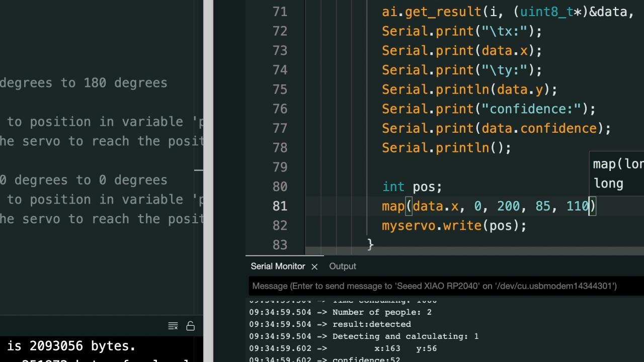
Task: Click line number 81 in gutter
Action: point(280,206)
